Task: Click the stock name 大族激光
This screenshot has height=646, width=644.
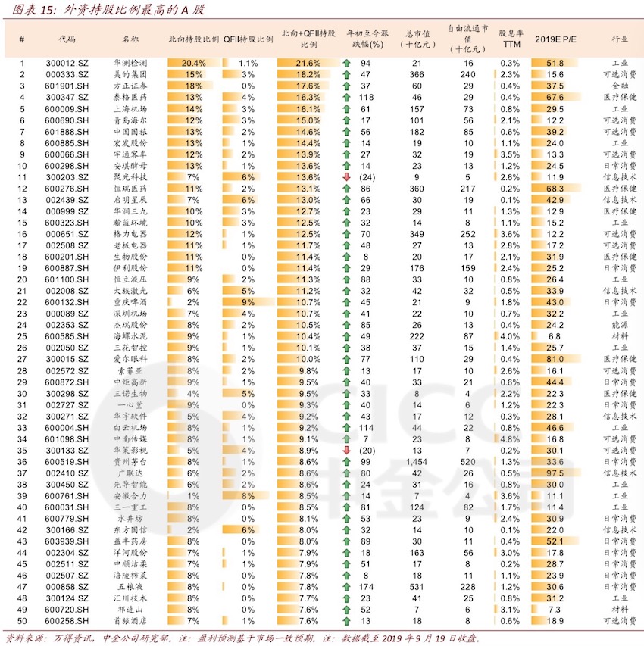Action: [x=130, y=291]
